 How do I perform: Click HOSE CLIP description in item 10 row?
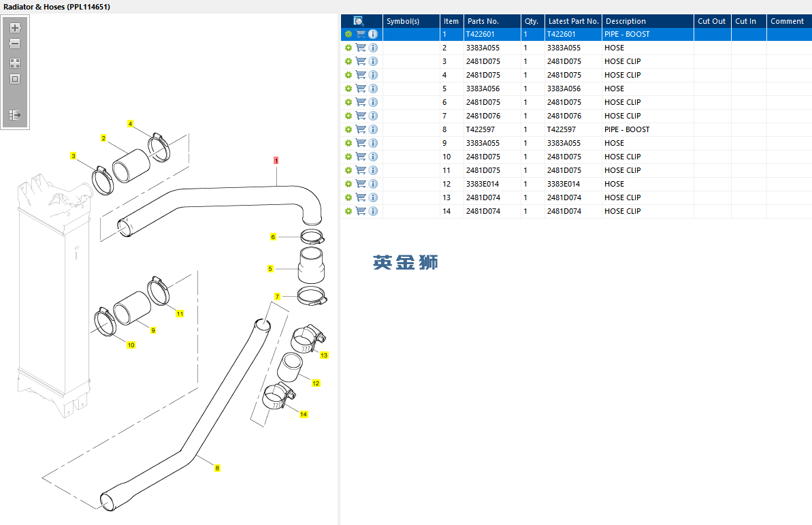pyautogui.click(x=623, y=157)
